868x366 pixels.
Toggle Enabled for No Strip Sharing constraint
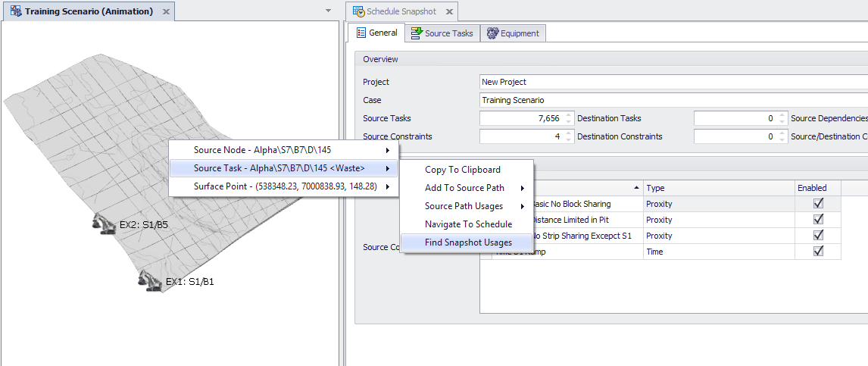(x=818, y=236)
